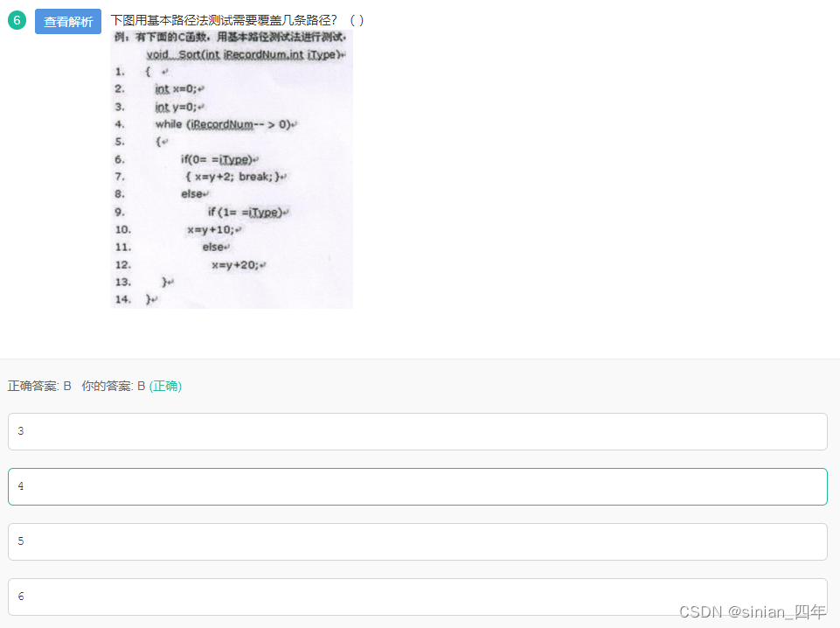This screenshot has width=840, height=628.
Task: Select answer option "3"
Action: pos(417,431)
